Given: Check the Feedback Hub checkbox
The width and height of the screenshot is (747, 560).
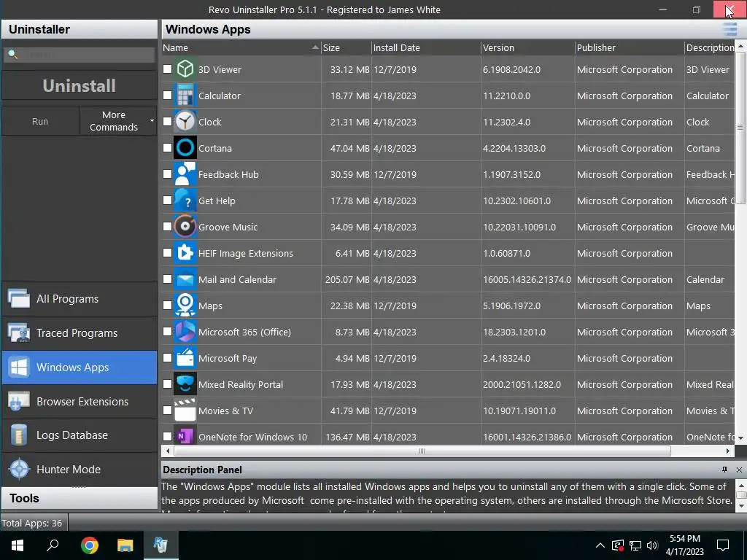Looking at the screenshot, I should pos(167,174).
